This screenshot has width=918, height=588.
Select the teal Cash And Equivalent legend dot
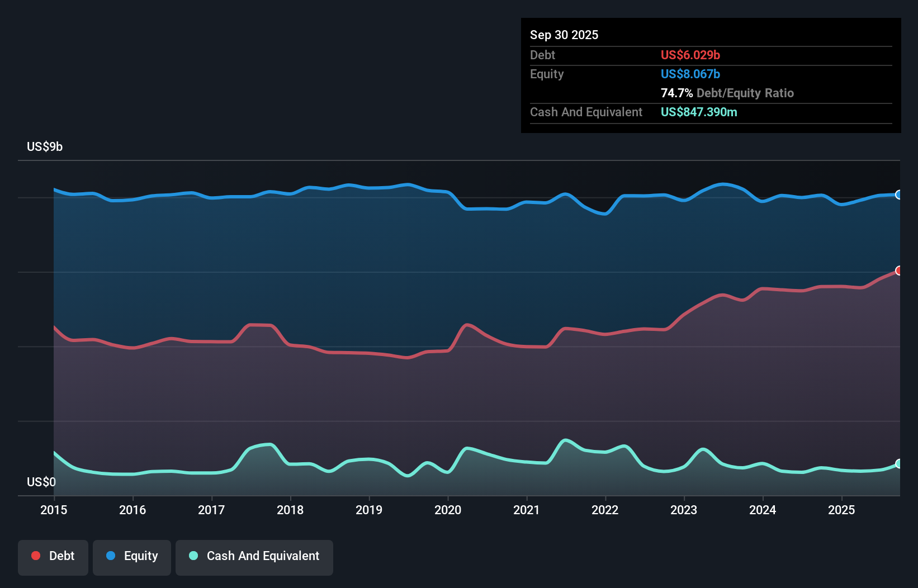192,556
